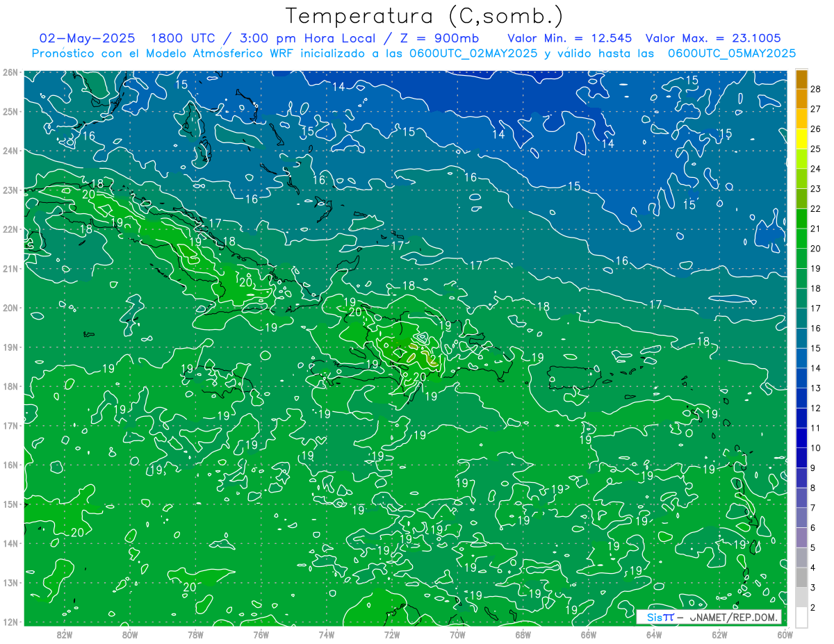The image size is (834, 644).
Task: Click the '0600UTC_05MAY2025' valid-until time
Action: (x=732, y=53)
